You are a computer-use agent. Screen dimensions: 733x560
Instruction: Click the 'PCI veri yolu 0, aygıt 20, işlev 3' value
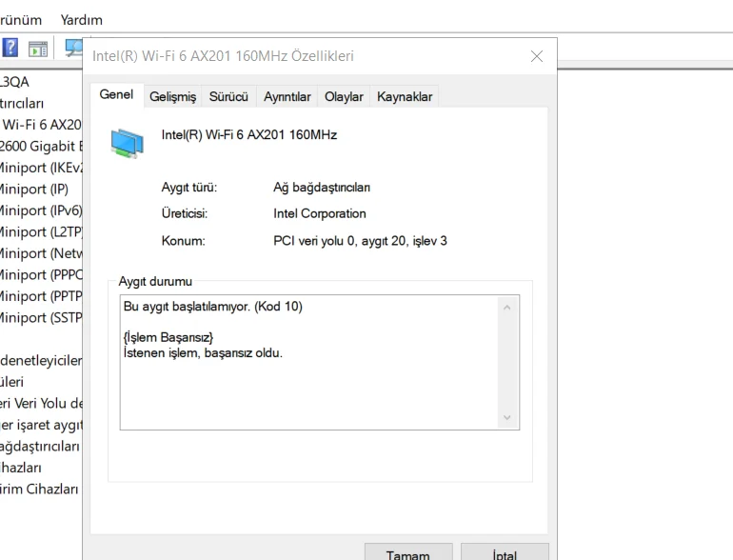point(360,241)
